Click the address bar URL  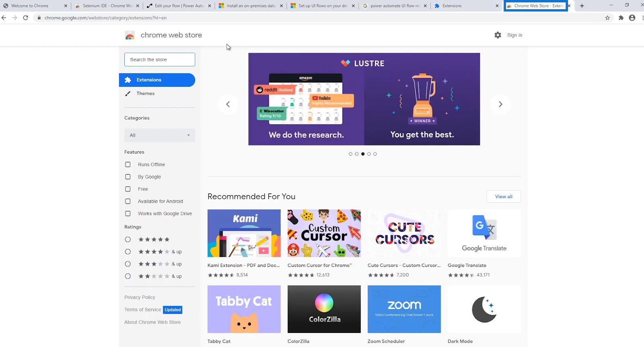tap(105, 18)
